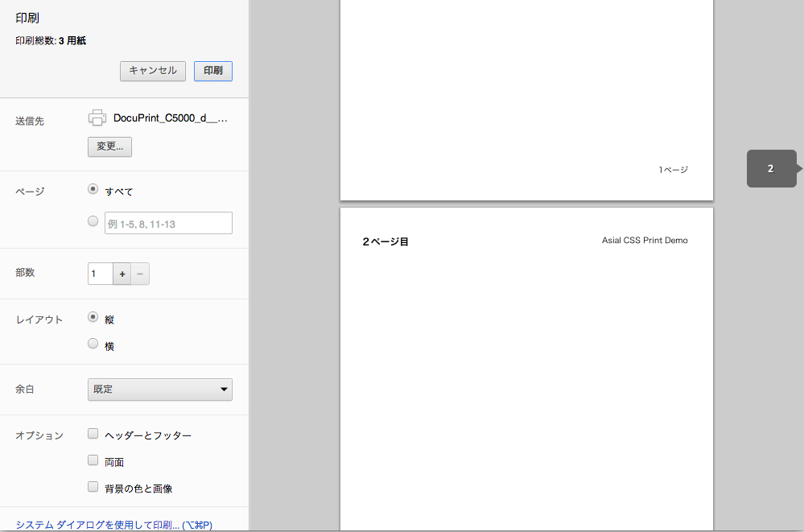Click the page 2 indicator badge
This screenshot has width=804, height=532.
[x=771, y=168]
